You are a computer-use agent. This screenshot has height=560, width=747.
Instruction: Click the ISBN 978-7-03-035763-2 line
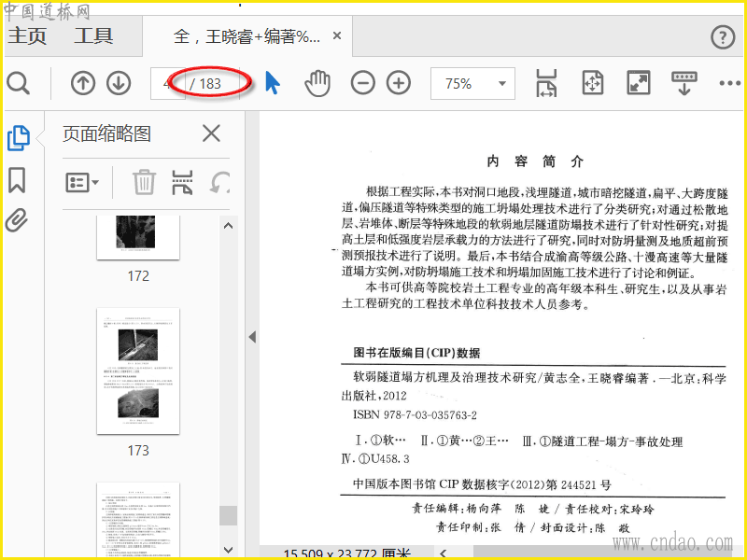point(415,414)
